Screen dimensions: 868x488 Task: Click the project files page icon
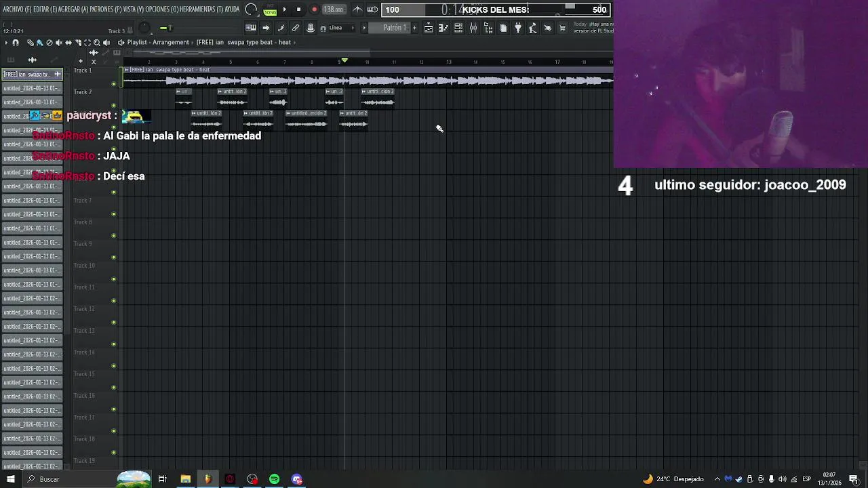pyautogui.click(x=503, y=28)
